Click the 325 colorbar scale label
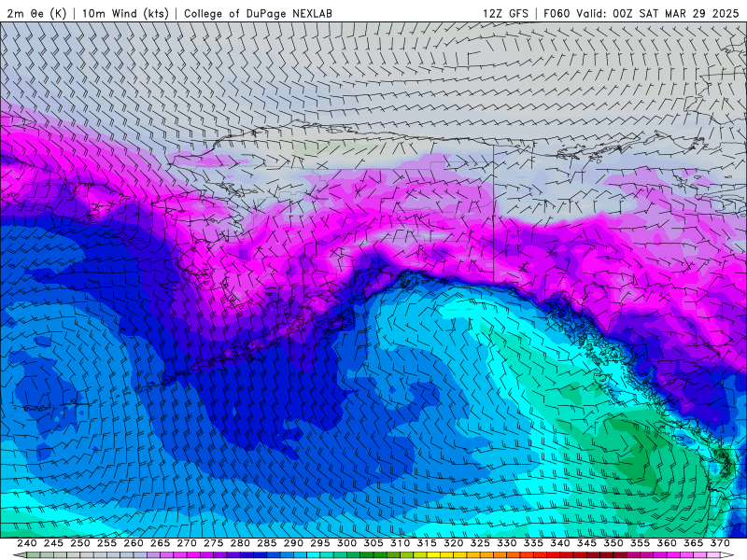 click(x=480, y=543)
